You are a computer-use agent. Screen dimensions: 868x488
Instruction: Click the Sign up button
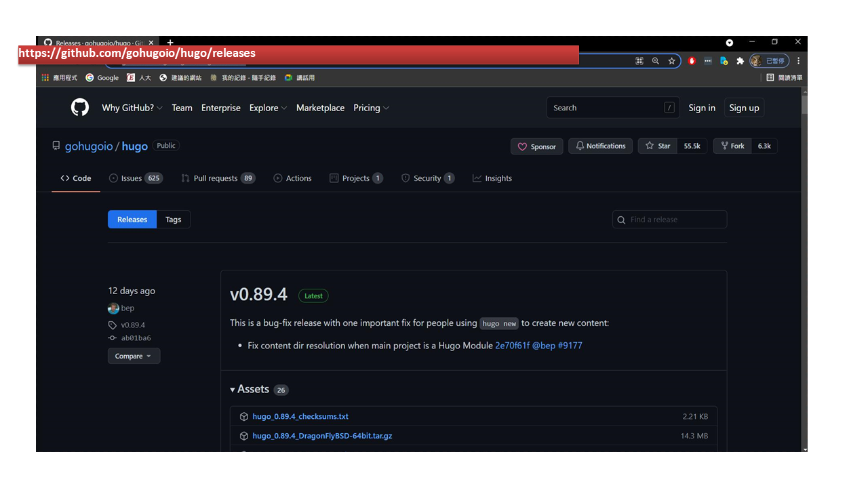[744, 108]
